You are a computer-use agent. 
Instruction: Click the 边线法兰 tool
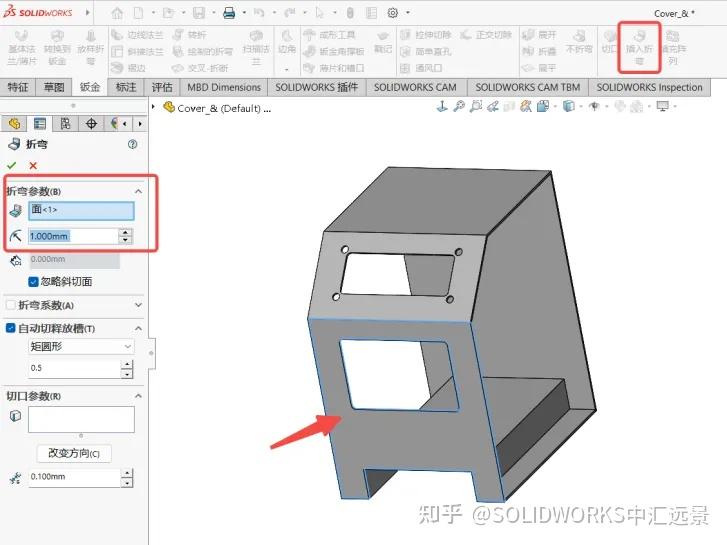tap(138, 35)
